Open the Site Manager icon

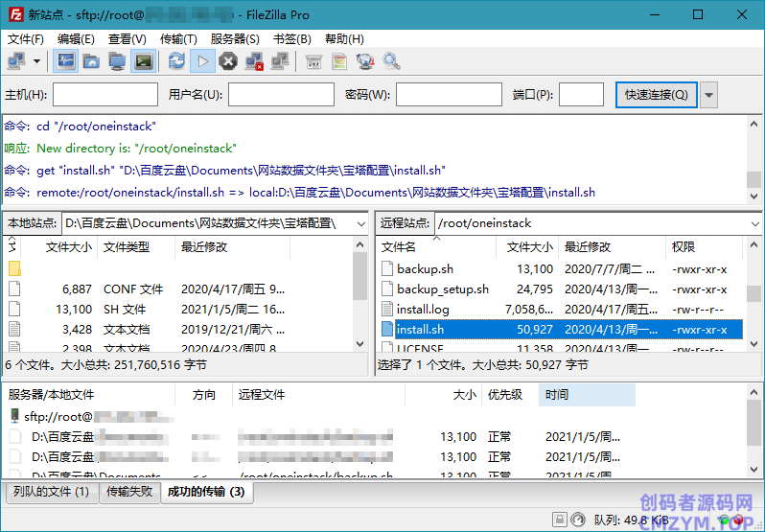pyautogui.click(x=16, y=61)
